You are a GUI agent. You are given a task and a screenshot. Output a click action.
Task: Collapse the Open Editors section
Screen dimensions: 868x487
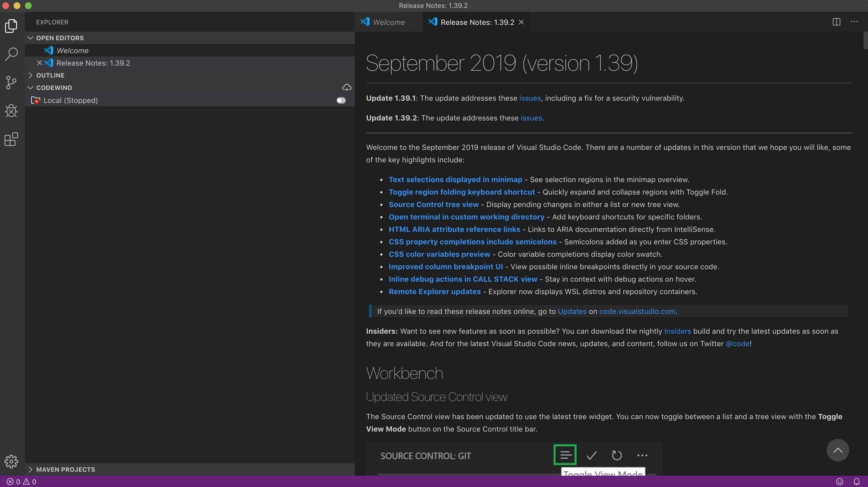pos(31,38)
